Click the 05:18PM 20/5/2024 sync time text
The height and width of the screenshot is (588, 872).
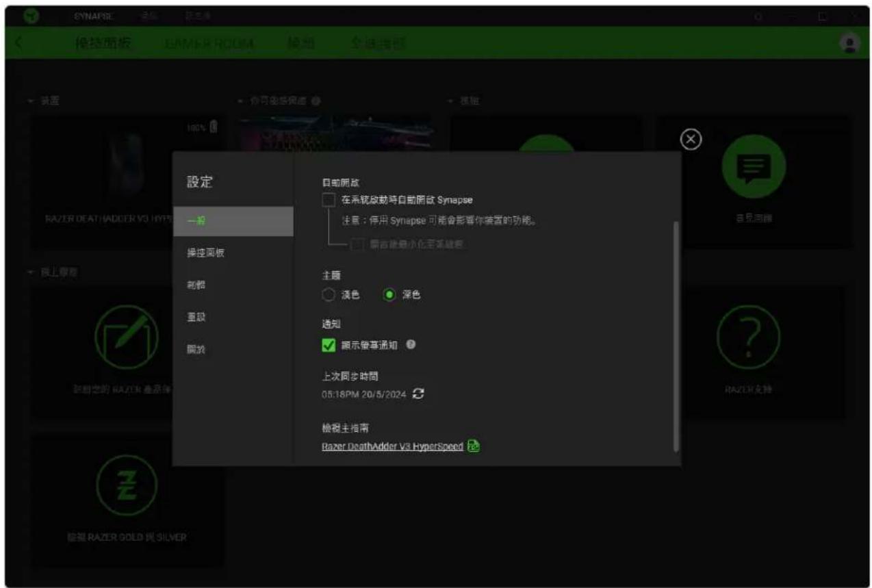[365, 395]
